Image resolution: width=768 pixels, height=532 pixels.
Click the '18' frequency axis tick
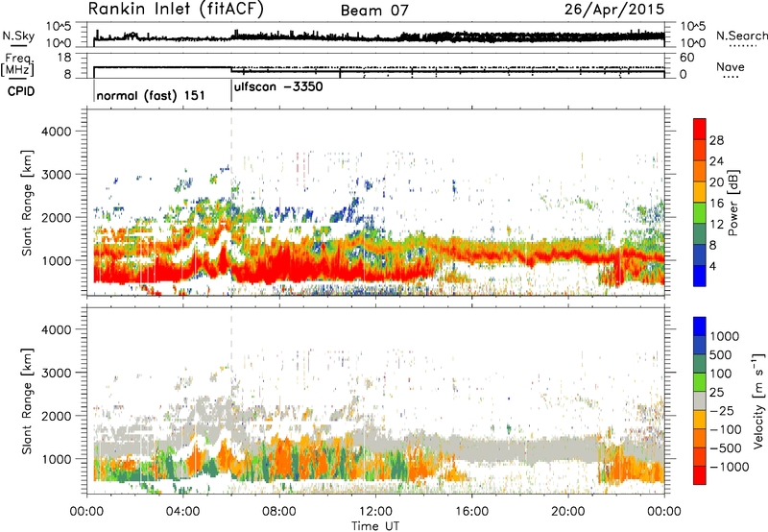63,58
